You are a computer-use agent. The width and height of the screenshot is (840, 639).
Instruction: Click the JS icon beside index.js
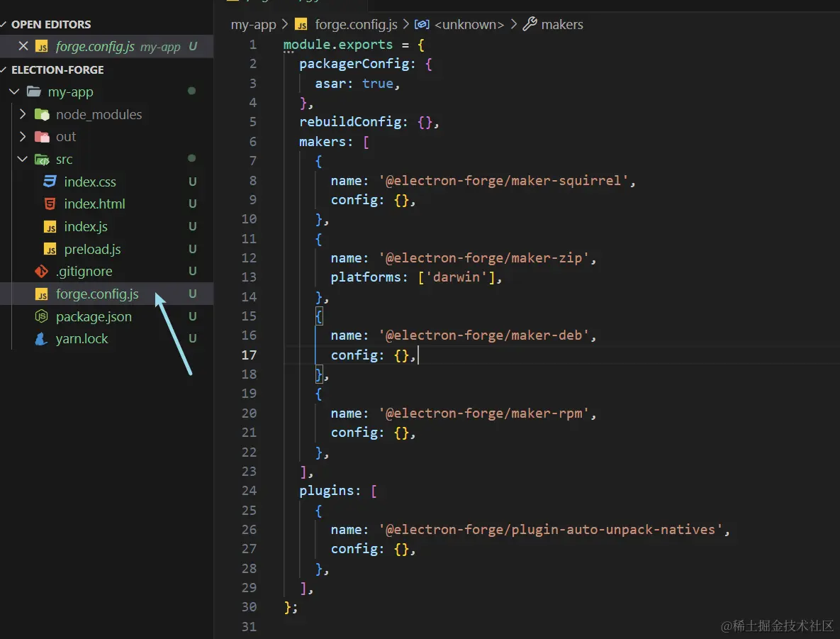tap(50, 227)
